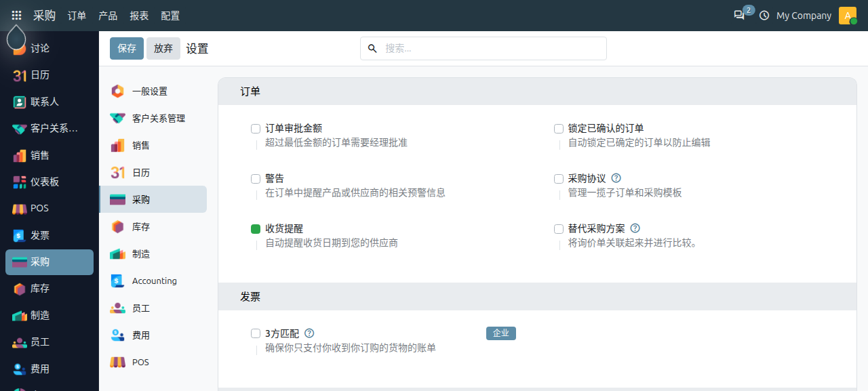Select Accounting settings section
This screenshot has width=868, height=391.
point(153,281)
